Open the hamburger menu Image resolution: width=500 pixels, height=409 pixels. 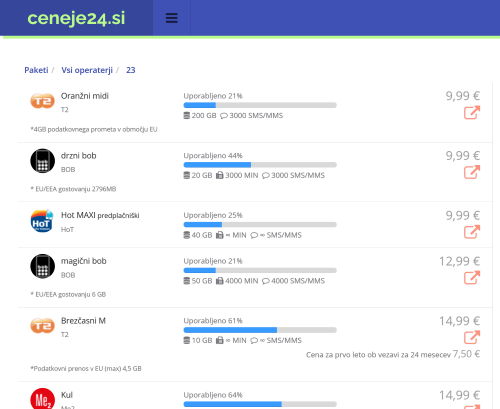pyautogui.click(x=172, y=18)
